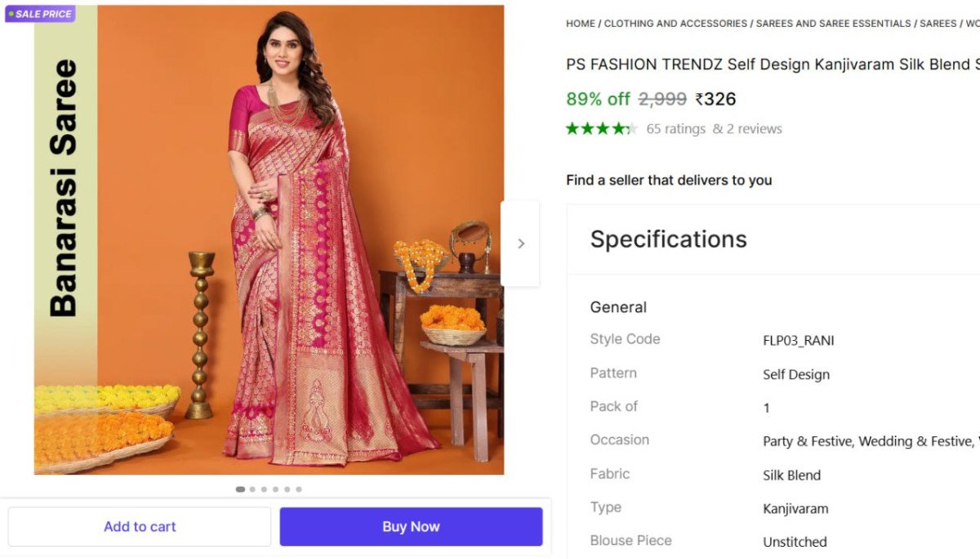
Task: Select the last carousel dot
Action: pos(299,490)
